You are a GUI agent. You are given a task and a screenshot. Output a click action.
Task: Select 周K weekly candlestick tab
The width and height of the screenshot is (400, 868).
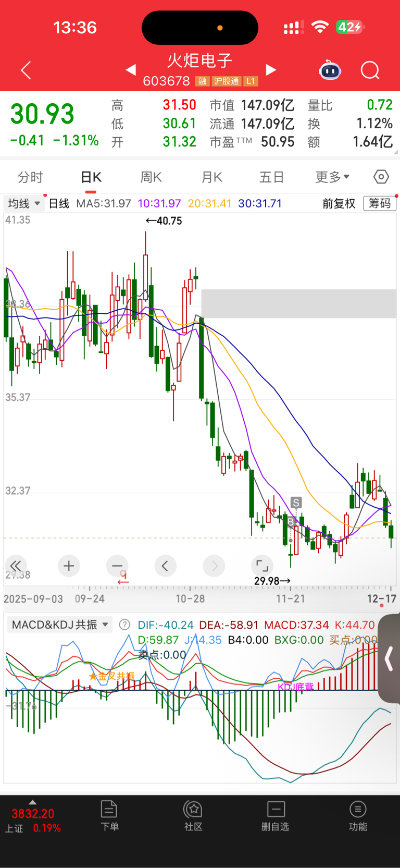151,177
